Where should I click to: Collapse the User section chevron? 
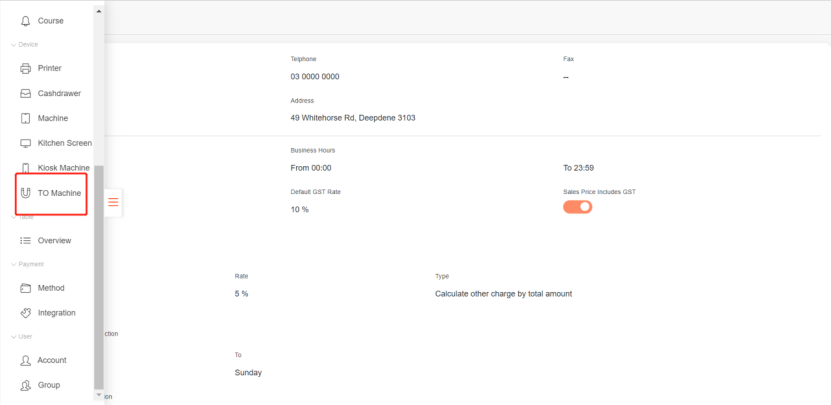[13, 336]
